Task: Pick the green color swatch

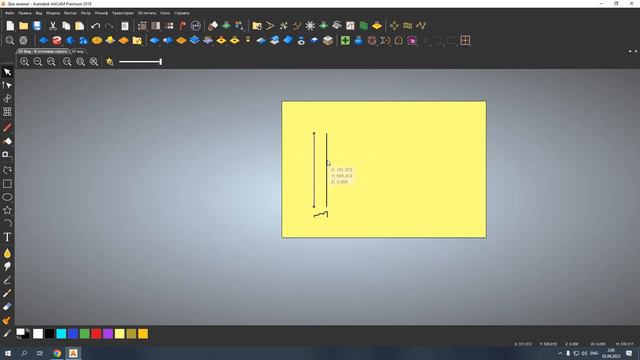Action: (x=84, y=334)
